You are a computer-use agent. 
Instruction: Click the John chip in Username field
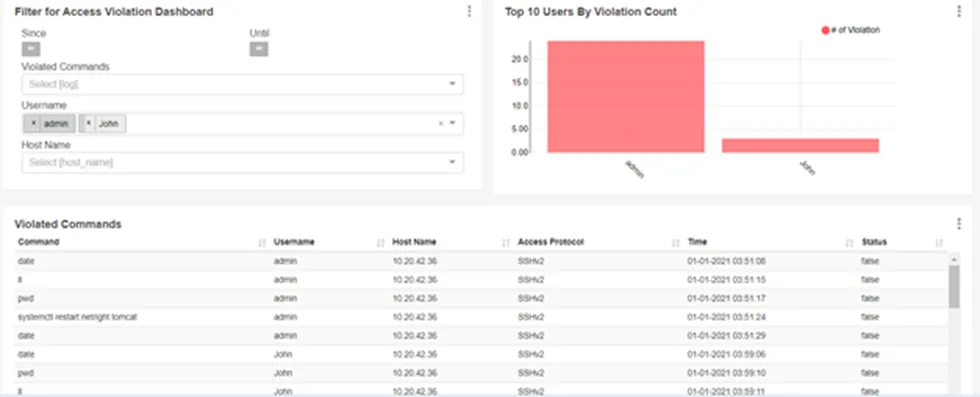pyautogui.click(x=103, y=124)
